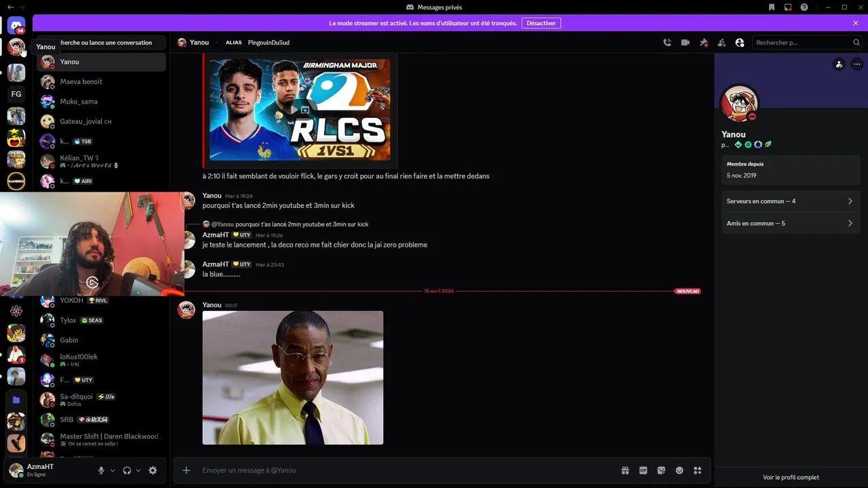Open the attachment plus button
Screen dimensions: 868x488
186,470
